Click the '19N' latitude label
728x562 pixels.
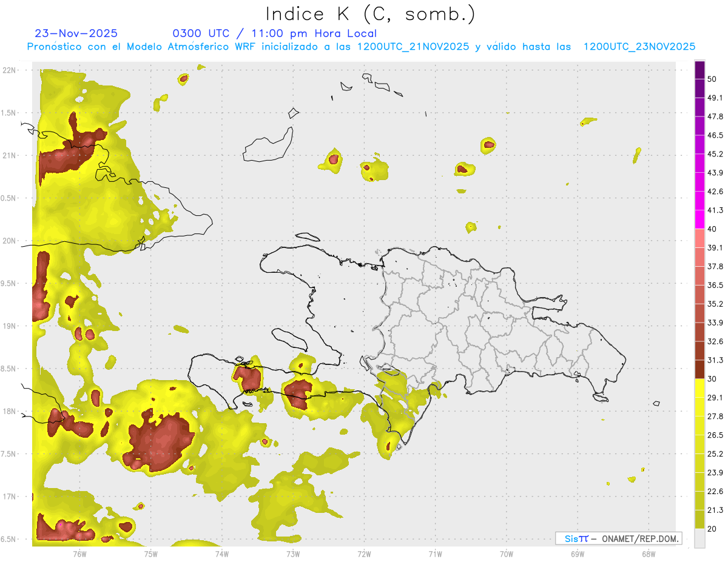point(10,326)
